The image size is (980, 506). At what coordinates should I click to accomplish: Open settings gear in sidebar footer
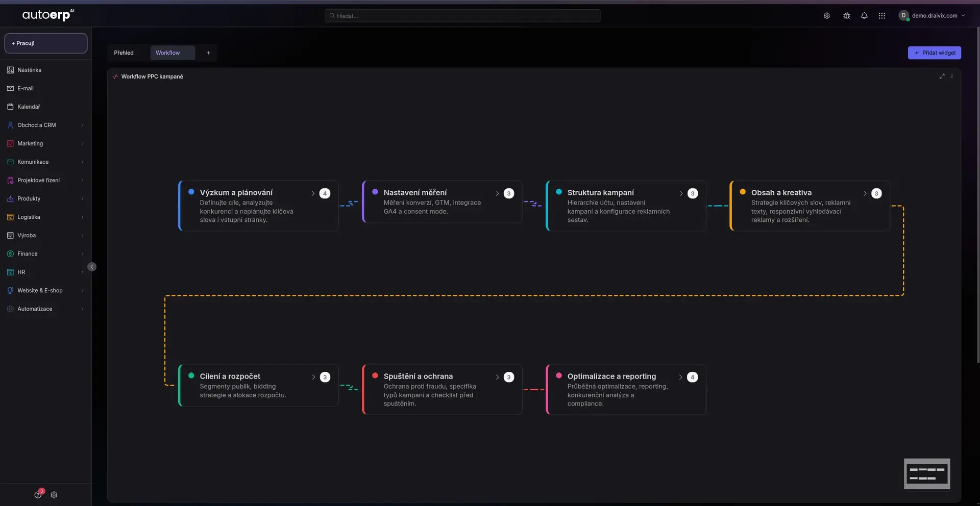(54, 495)
